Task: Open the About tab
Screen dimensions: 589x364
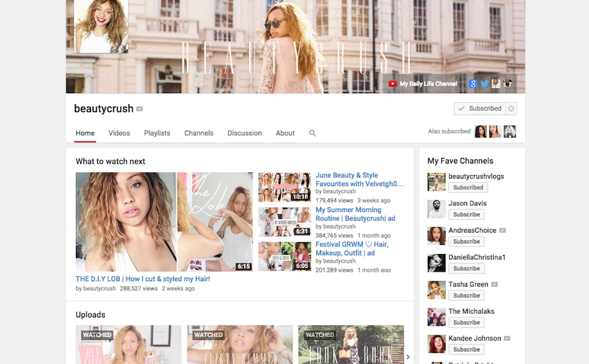Action: 285,133
